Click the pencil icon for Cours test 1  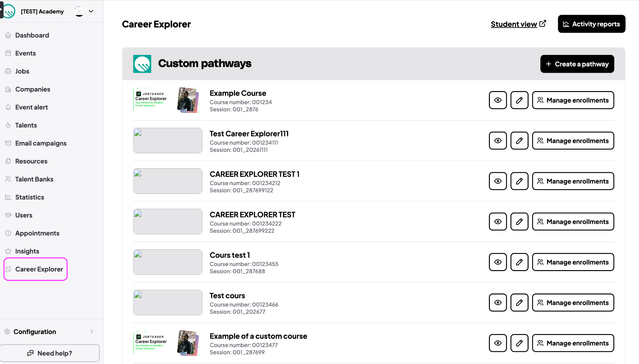[x=519, y=262]
